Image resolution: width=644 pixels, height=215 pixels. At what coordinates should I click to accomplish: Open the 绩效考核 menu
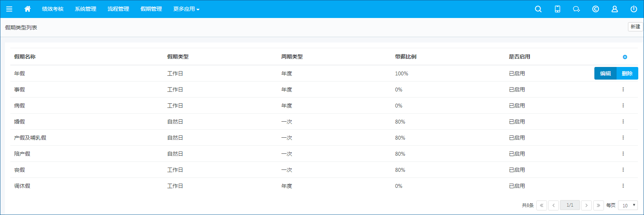(53, 9)
